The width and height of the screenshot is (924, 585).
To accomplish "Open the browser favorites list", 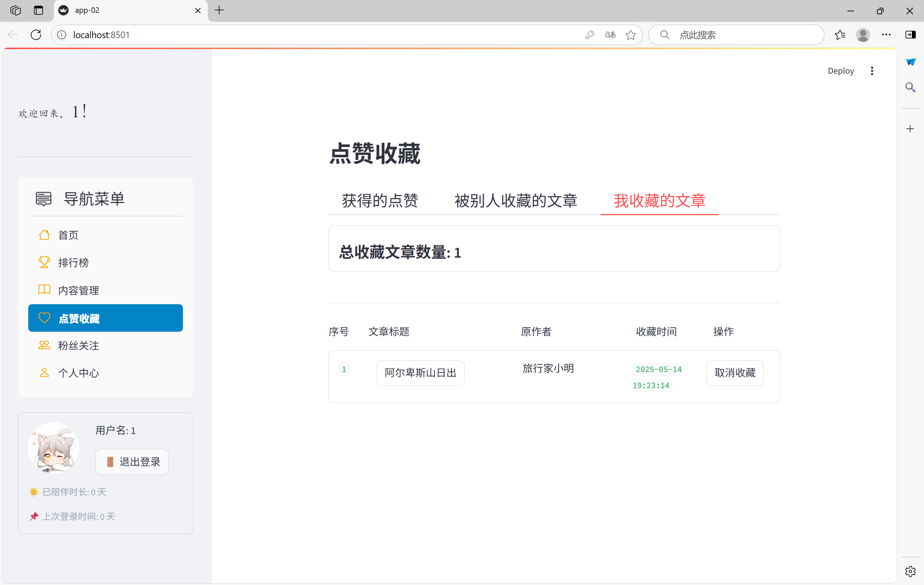I will [840, 35].
